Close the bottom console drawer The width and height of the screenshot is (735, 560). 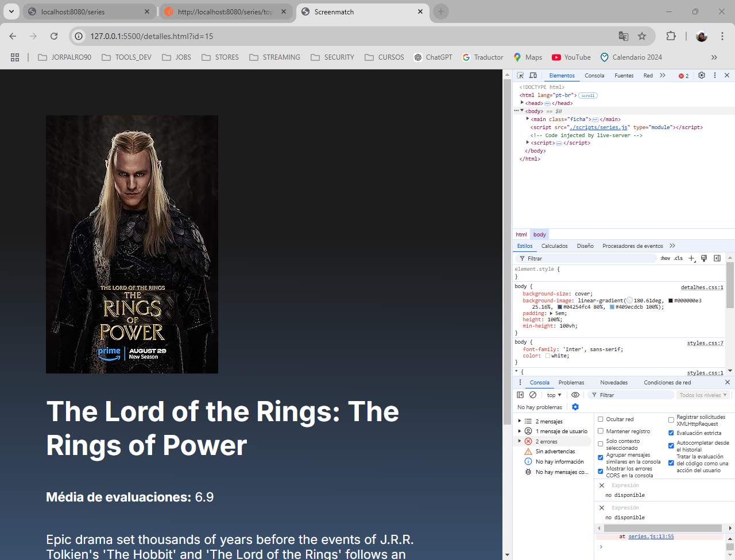coord(728,382)
